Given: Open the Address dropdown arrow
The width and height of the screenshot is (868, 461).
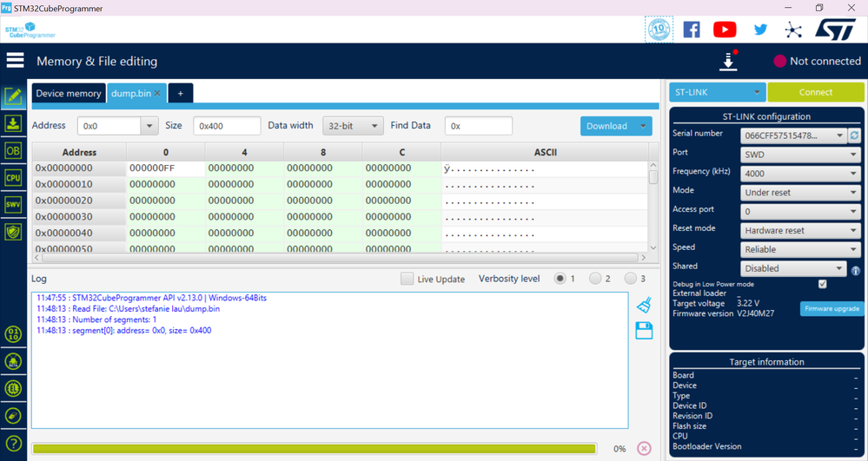Looking at the screenshot, I should (x=149, y=126).
